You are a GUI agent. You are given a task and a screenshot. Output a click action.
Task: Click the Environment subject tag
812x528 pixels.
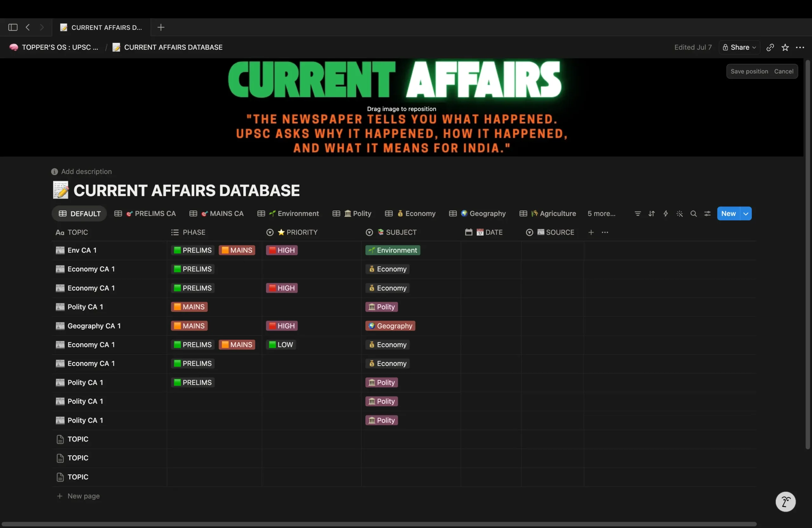(393, 250)
